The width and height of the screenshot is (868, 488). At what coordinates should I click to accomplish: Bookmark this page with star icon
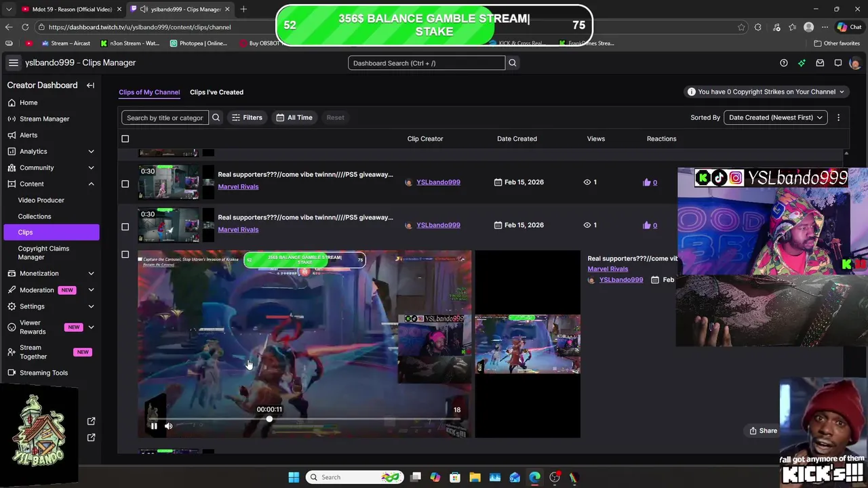coord(741,27)
